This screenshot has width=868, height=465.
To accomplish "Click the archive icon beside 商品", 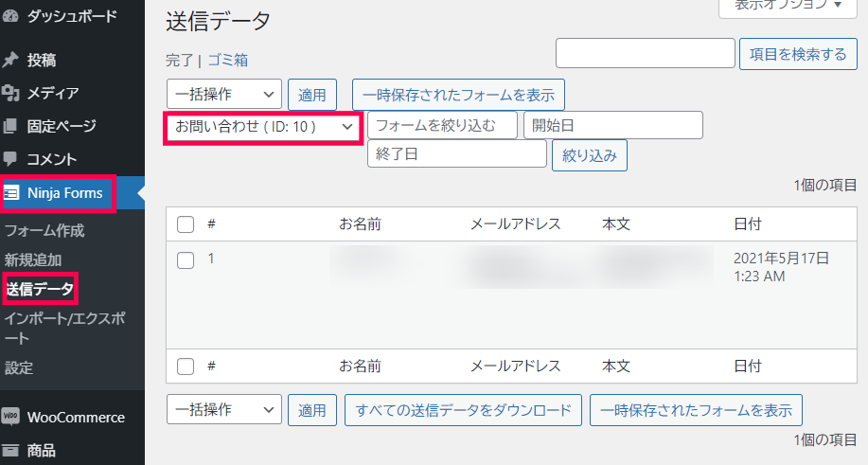I will click(11, 450).
